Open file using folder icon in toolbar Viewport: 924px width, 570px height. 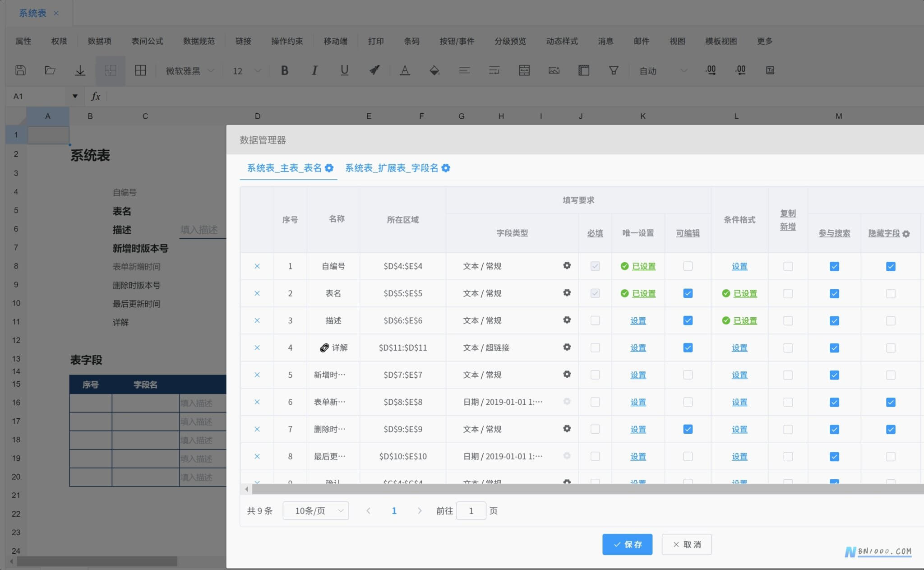[50, 70]
